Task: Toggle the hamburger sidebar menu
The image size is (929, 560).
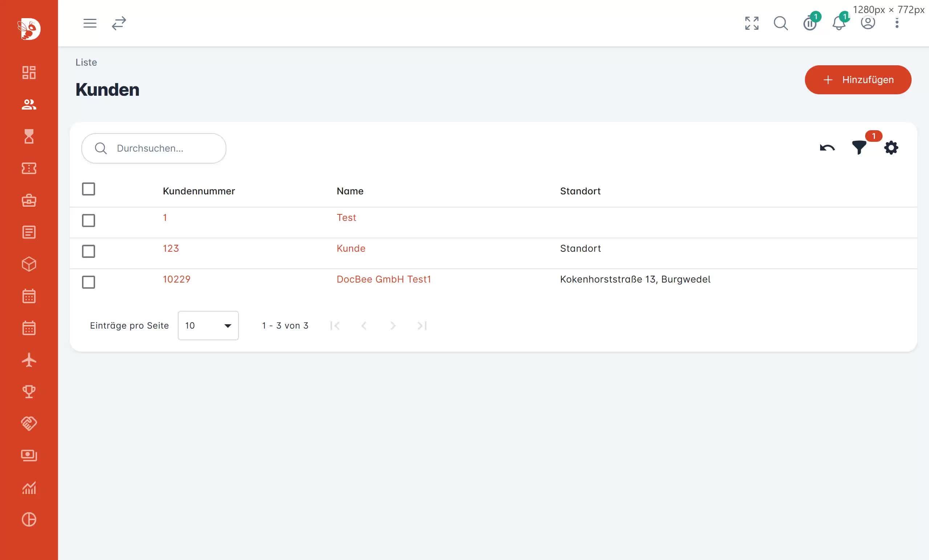Action: pyautogui.click(x=90, y=23)
